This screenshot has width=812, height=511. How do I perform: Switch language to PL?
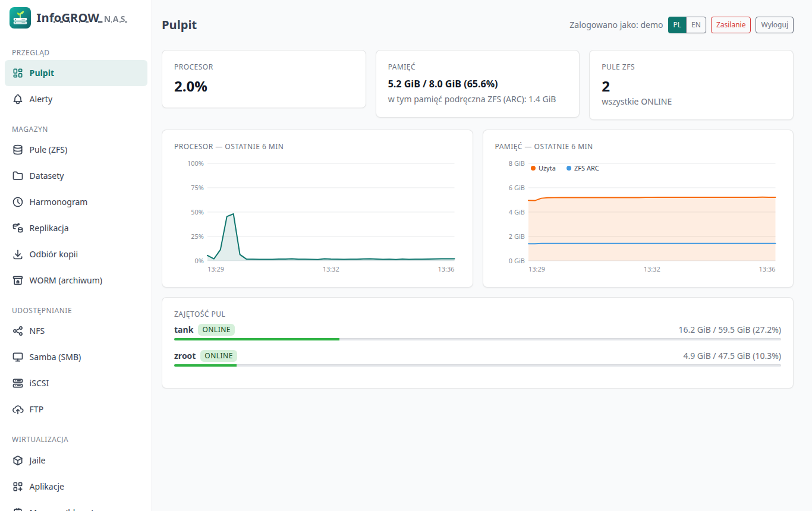click(x=677, y=25)
